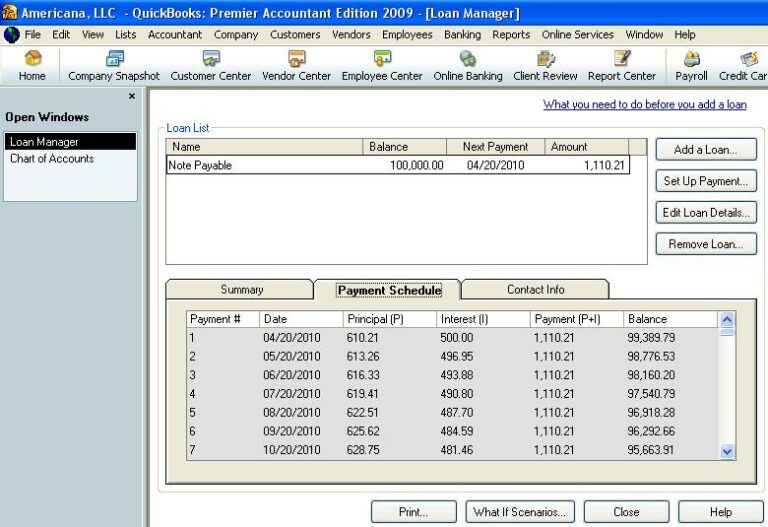Launch Online Banking from toolbar
This screenshot has height=527, width=768.
tap(468, 65)
